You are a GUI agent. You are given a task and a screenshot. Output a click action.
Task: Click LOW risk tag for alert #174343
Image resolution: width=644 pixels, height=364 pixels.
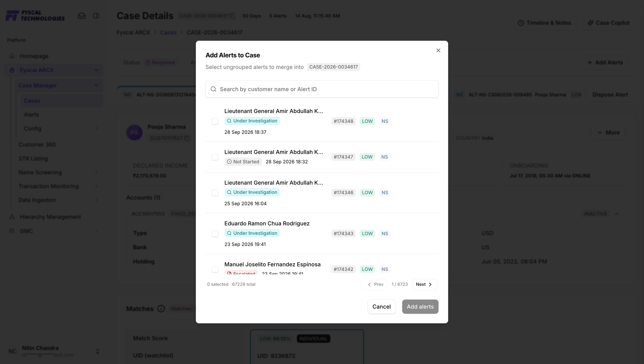(367, 233)
